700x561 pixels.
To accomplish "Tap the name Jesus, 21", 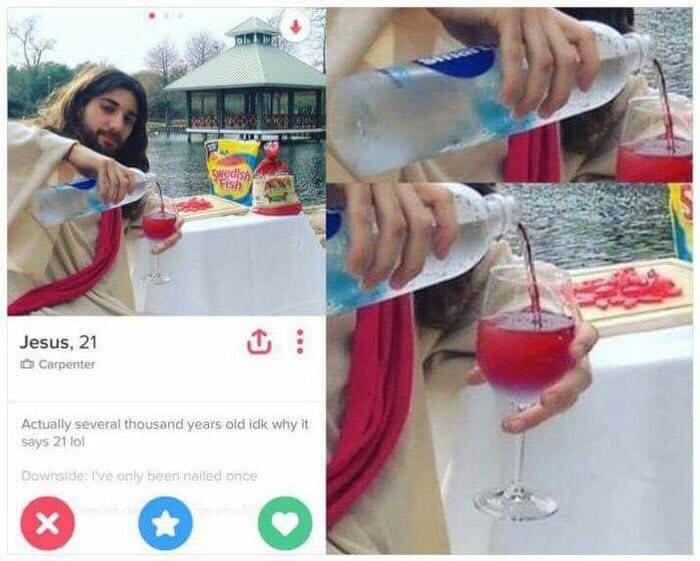I will (x=58, y=342).
